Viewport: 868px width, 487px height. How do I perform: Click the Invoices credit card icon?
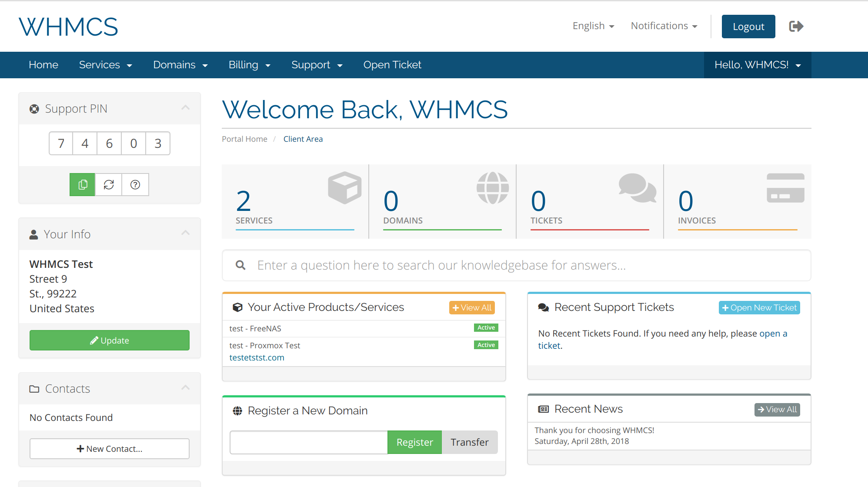(x=785, y=186)
